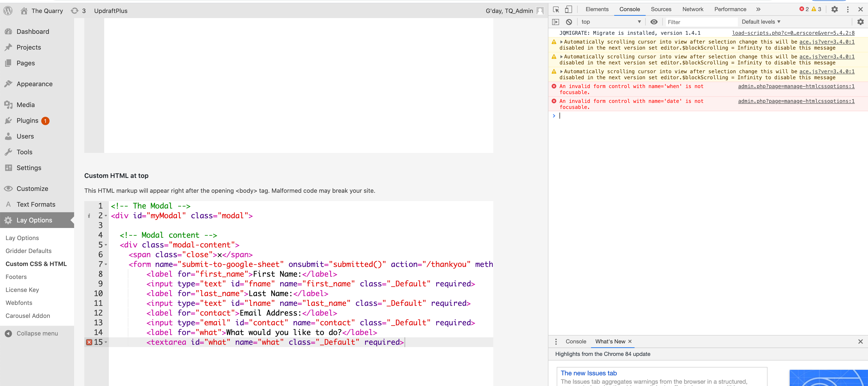The height and width of the screenshot is (386, 868).
Task: Toggle device toolbar icon in DevTools
Action: 569,9
